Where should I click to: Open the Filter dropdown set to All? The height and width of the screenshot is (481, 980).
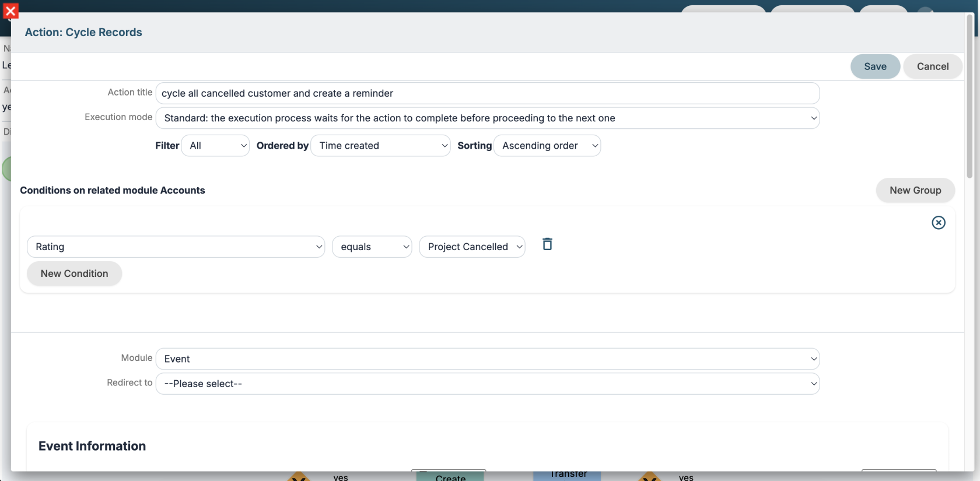[x=215, y=146]
